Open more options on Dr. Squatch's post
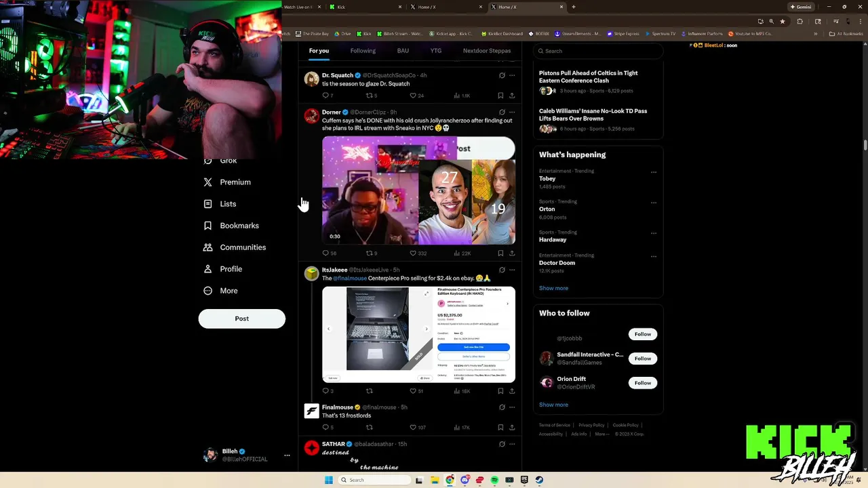The width and height of the screenshot is (868, 488). click(x=512, y=75)
